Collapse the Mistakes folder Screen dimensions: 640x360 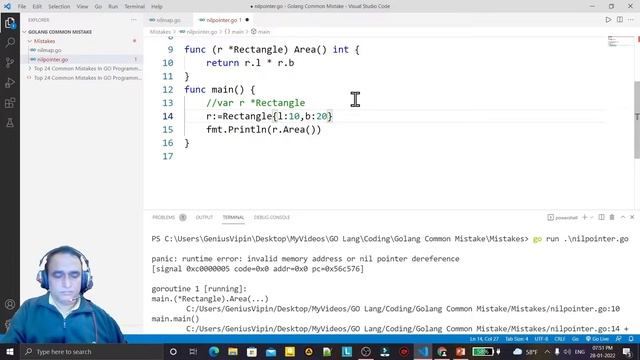pyautogui.click(x=44, y=41)
